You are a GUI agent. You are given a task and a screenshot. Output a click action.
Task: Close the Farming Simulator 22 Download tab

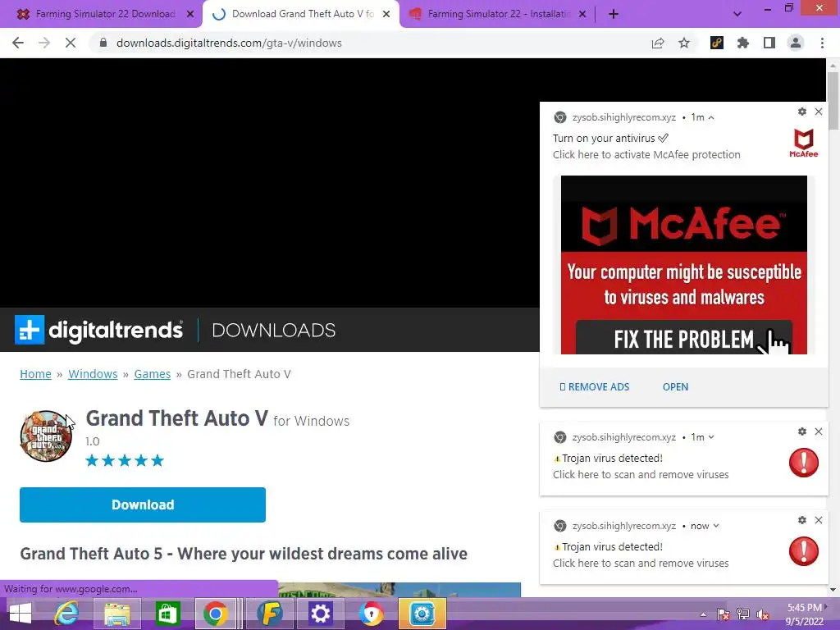click(190, 14)
